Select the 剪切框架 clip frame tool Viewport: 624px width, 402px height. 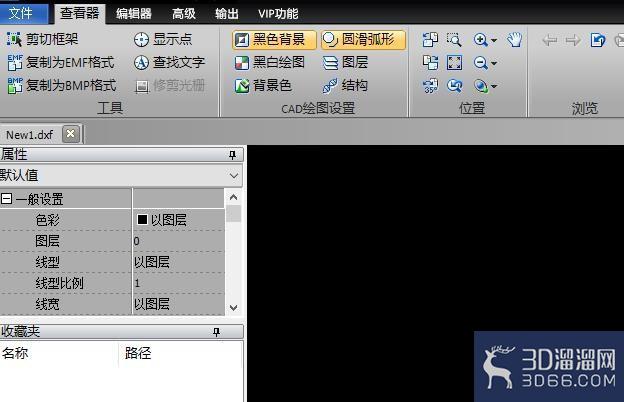click(42, 39)
